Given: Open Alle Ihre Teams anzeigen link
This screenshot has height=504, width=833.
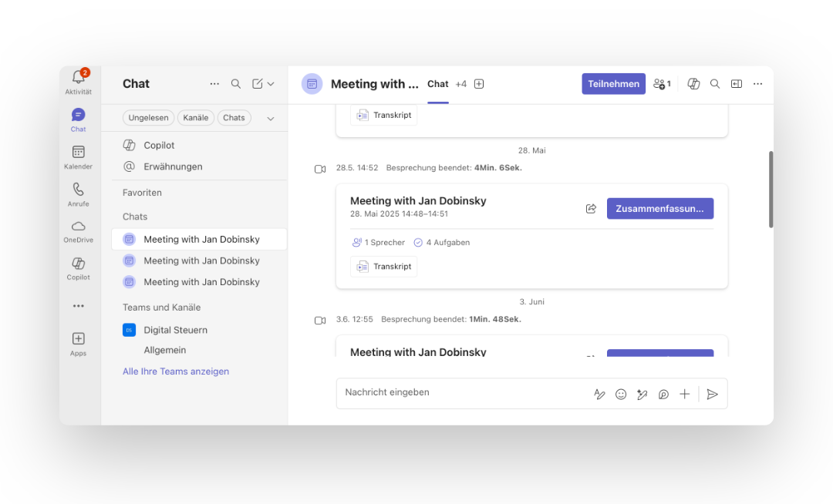Looking at the screenshot, I should tap(176, 371).
